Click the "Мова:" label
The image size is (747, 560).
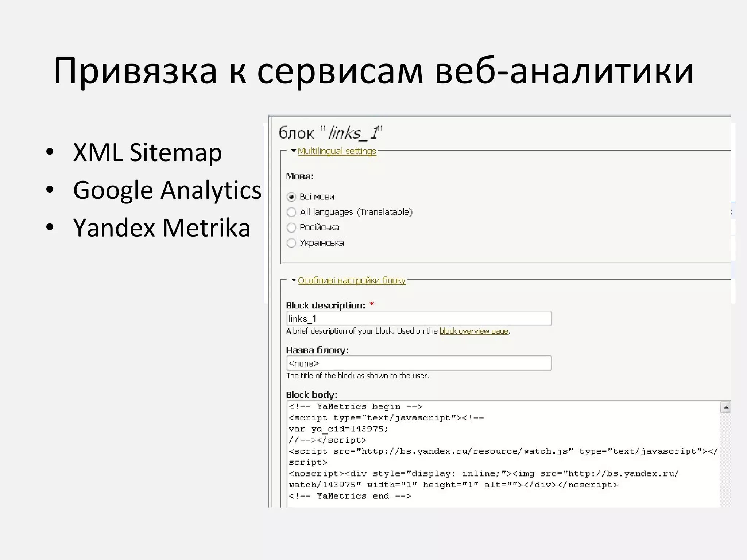pos(300,176)
